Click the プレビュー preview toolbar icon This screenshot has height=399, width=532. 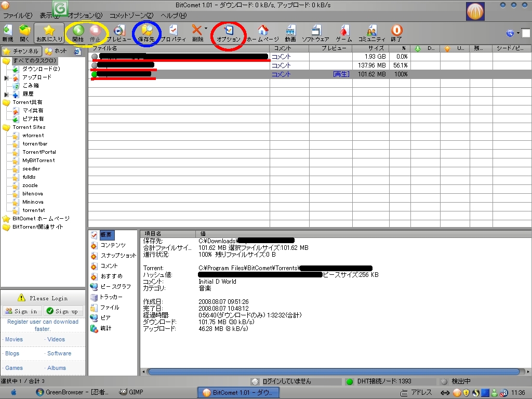[x=119, y=33]
